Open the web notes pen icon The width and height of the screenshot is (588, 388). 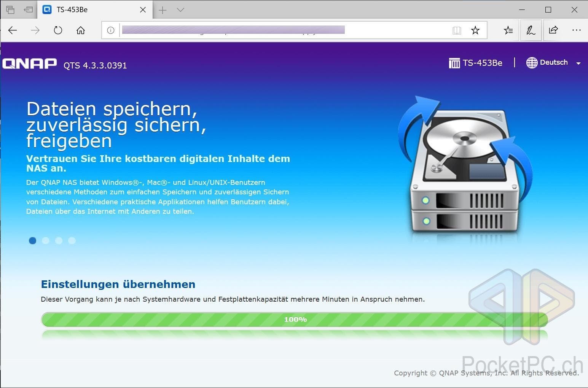point(531,30)
